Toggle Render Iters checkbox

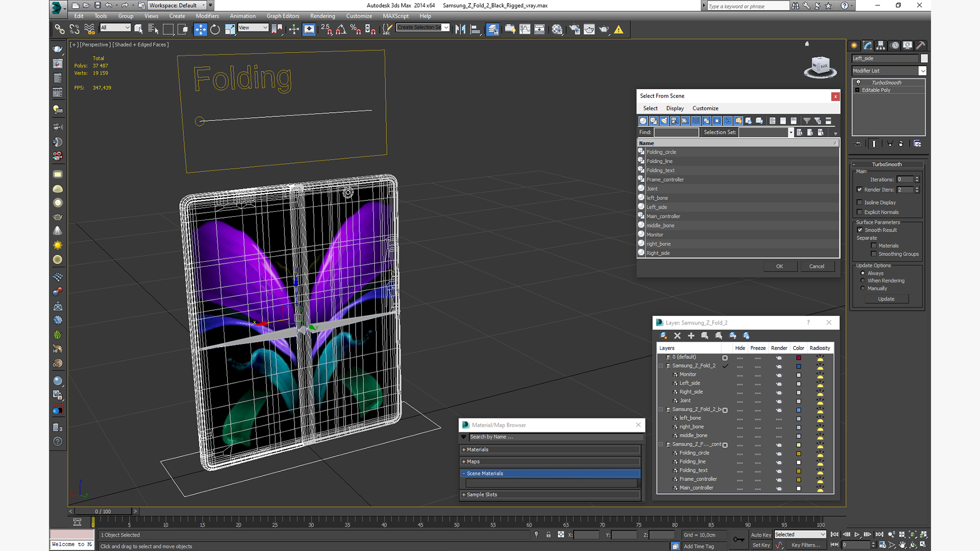tap(860, 189)
